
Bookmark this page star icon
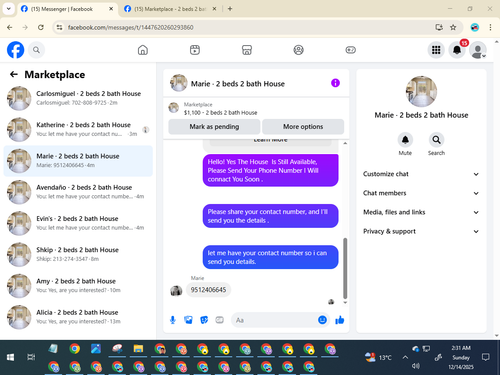[453, 27]
